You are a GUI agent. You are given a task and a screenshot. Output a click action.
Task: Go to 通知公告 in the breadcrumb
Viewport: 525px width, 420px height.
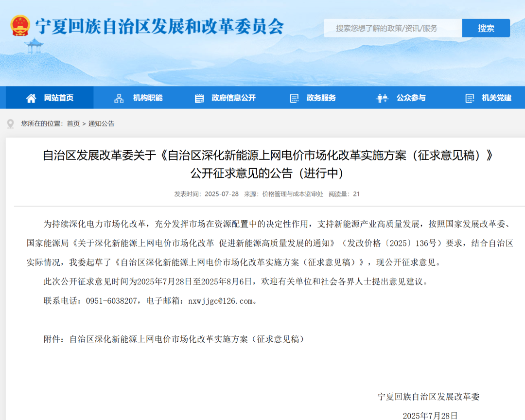tap(101, 123)
